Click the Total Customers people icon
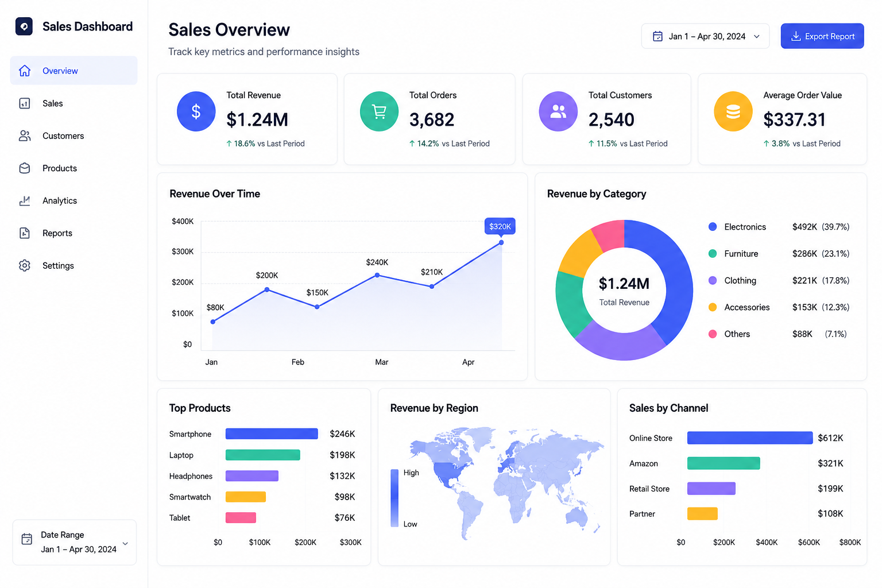Image resolution: width=882 pixels, height=588 pixels. pos(558,111)
